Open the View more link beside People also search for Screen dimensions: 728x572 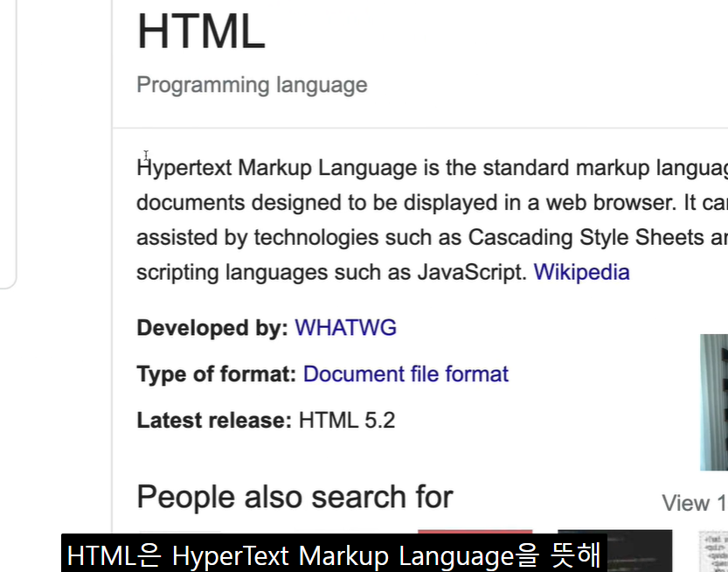click(x=695, y=503)
